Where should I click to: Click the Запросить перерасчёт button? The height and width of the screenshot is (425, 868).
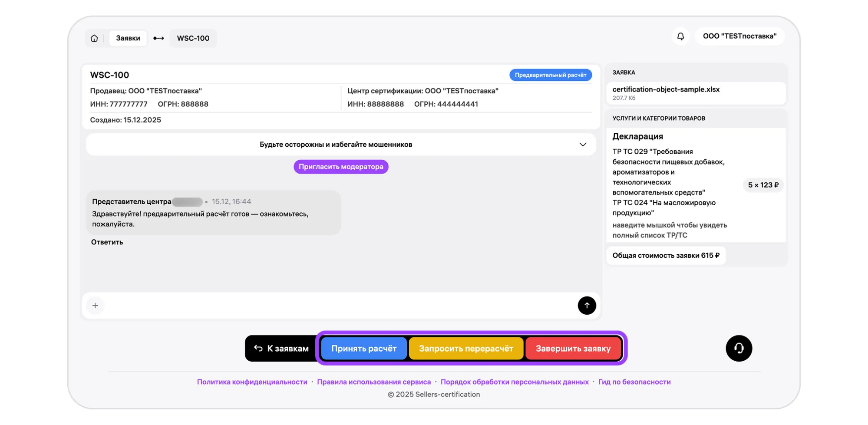tap(466, 349)
